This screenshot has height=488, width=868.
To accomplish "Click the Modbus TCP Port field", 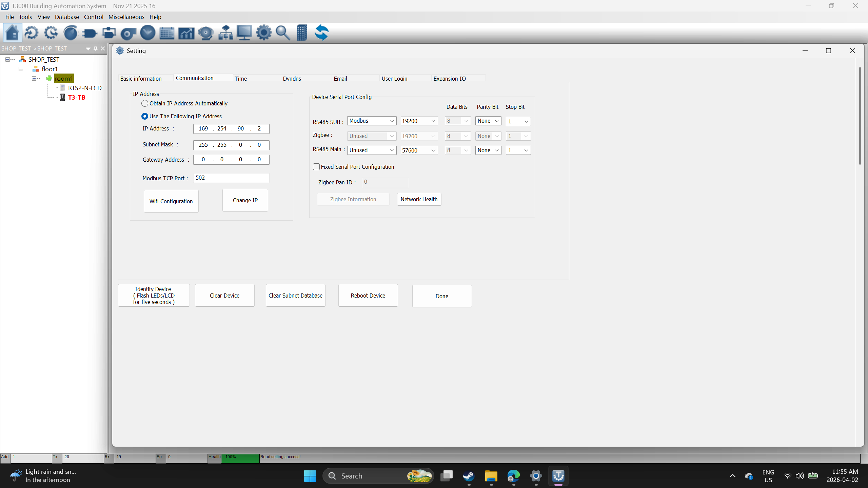I will [231, 178].
